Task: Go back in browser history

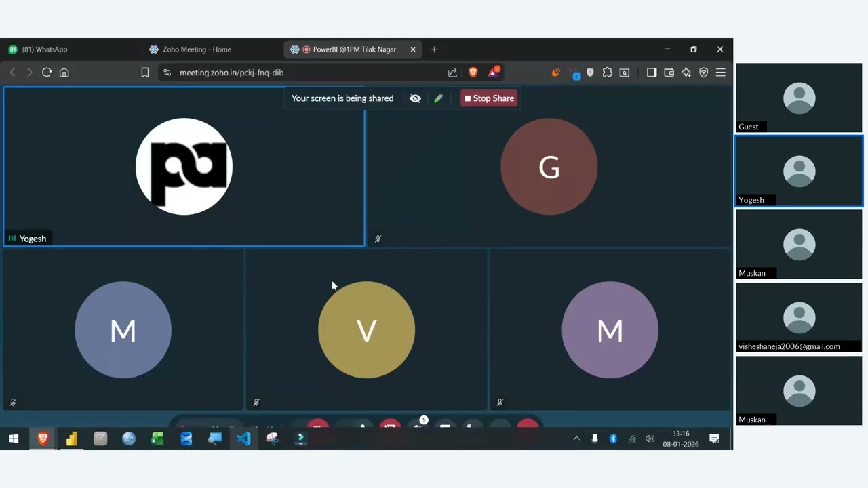Action: click(12, 73)
